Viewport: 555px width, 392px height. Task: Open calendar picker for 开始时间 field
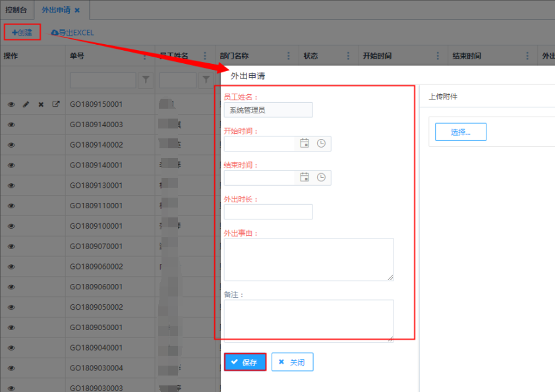point(304,143)
